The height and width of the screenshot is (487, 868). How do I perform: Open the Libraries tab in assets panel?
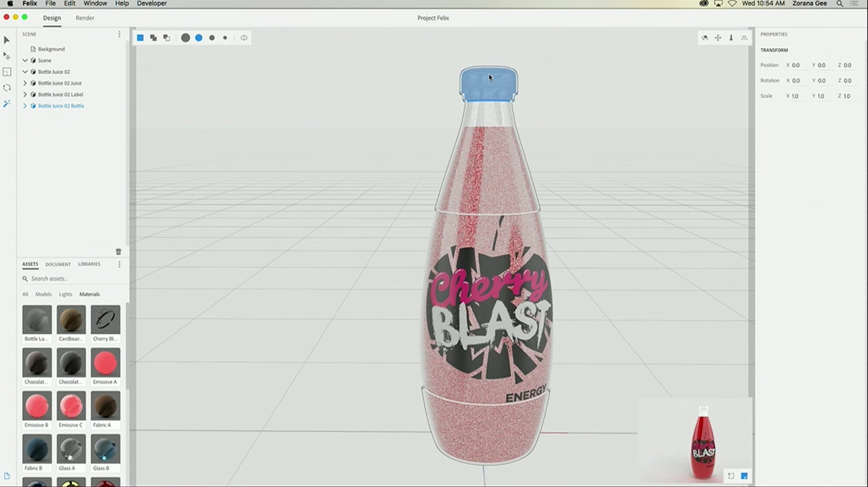89,265
